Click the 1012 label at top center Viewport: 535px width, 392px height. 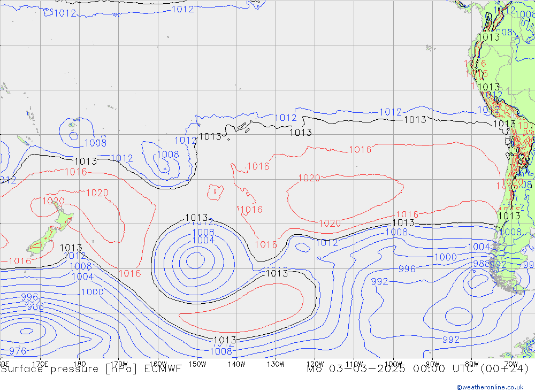click(182, 9)
